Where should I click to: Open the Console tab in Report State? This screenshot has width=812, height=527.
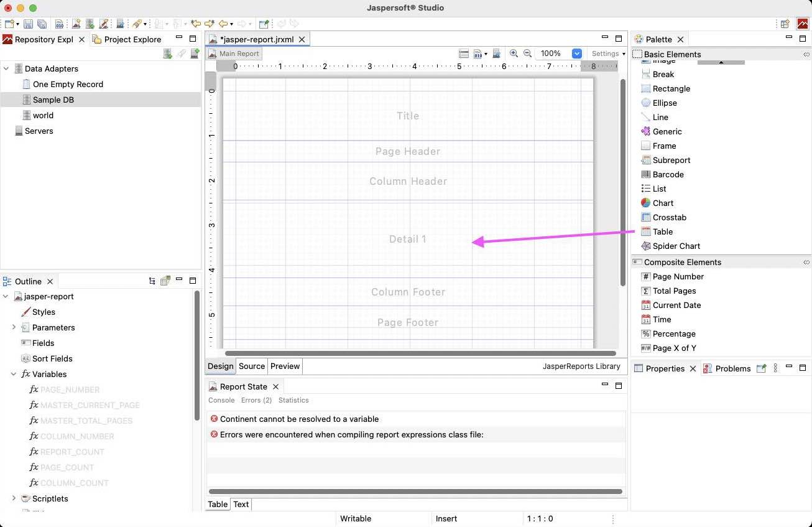221,400
